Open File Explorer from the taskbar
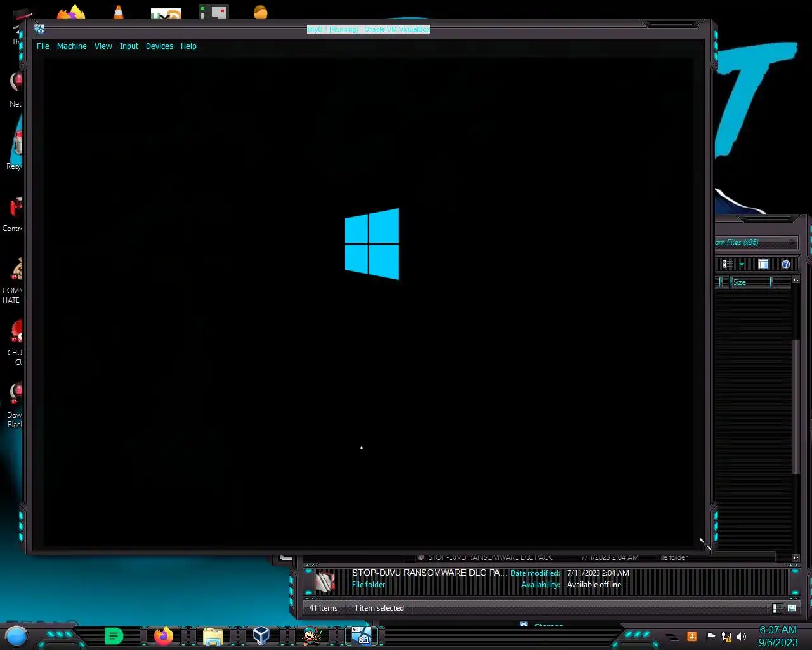Image resolution: width=812 pixels, height=650 pixels. point(213,636)
